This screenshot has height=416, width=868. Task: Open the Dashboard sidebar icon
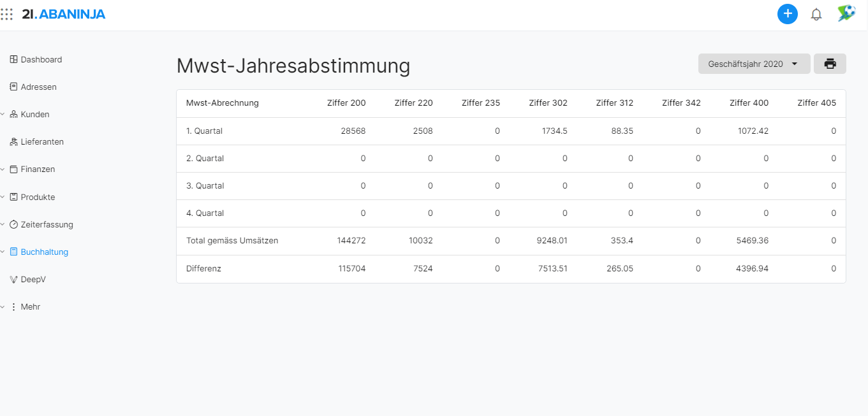tap(13, 59)
